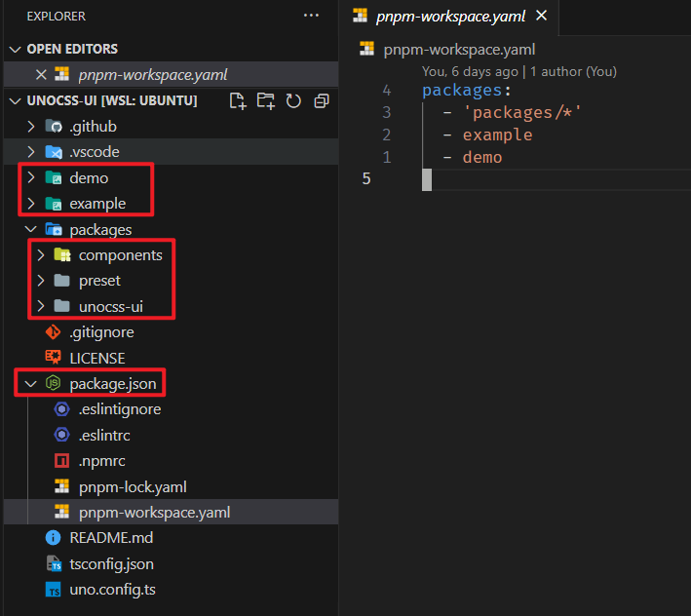
Task: Select pnpm-workspace.yaml in Open Editors list
Action: [171, 74]
